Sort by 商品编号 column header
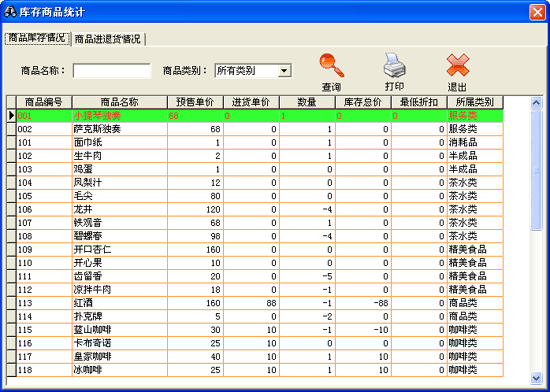 [44, 102]
